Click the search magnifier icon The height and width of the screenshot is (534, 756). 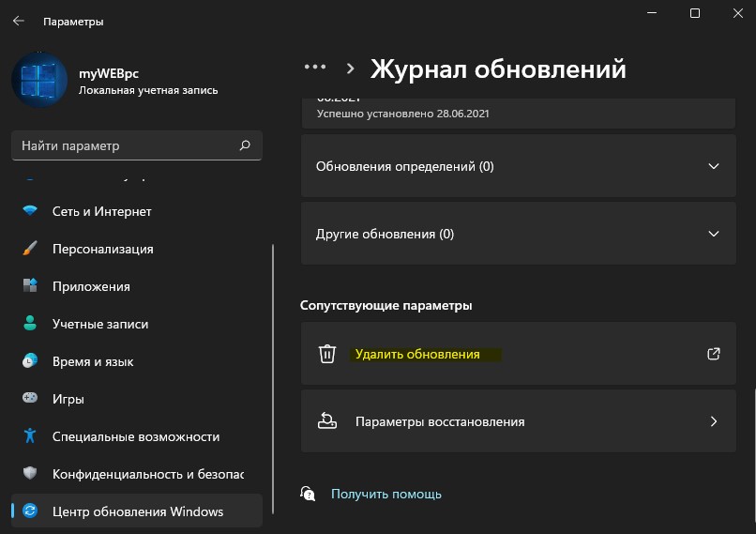tap(245, 145)
